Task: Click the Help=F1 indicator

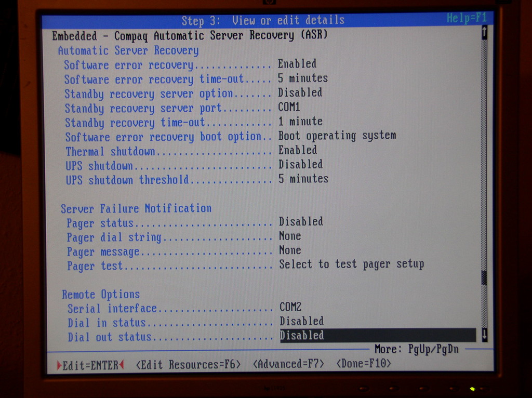Action: click(x=466, y=18)
